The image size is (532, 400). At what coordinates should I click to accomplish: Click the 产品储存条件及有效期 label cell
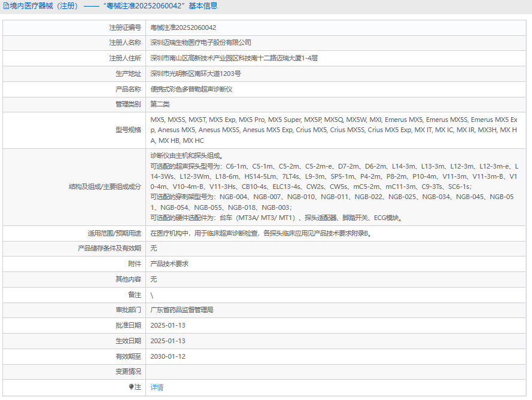(74, 249)
